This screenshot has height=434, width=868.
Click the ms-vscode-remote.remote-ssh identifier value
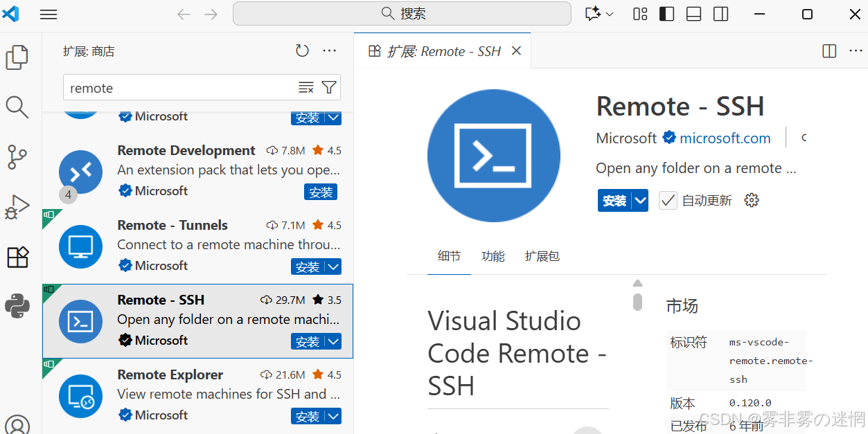771,361
